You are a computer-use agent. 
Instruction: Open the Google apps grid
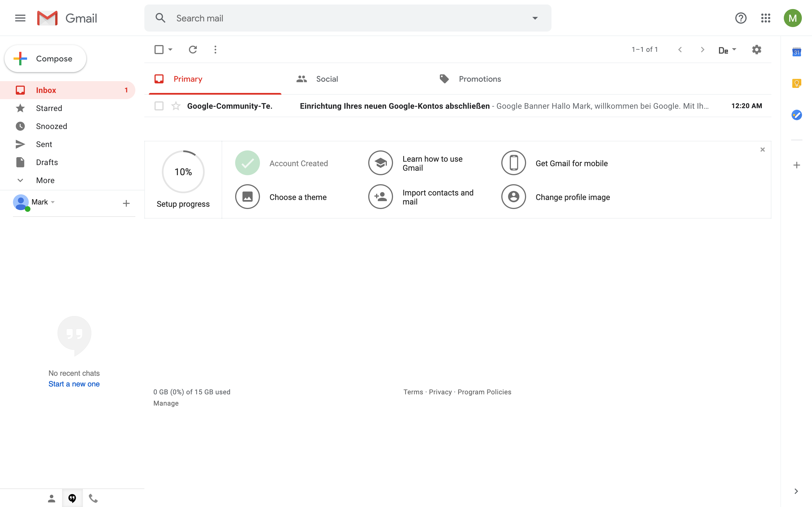pyautogui.click(x=765, y=18)
